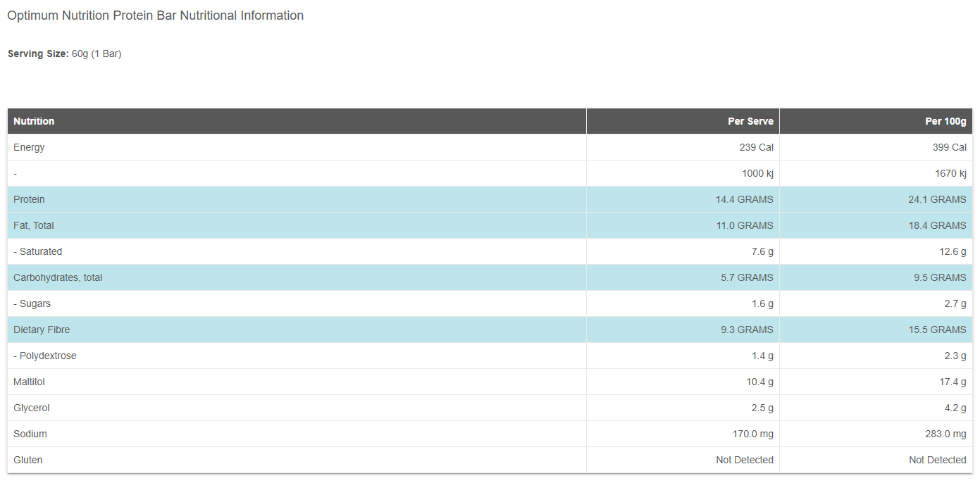Click the Sugars row label
Viewport: 980px width, 483px height.
click(x=35, y=303)
